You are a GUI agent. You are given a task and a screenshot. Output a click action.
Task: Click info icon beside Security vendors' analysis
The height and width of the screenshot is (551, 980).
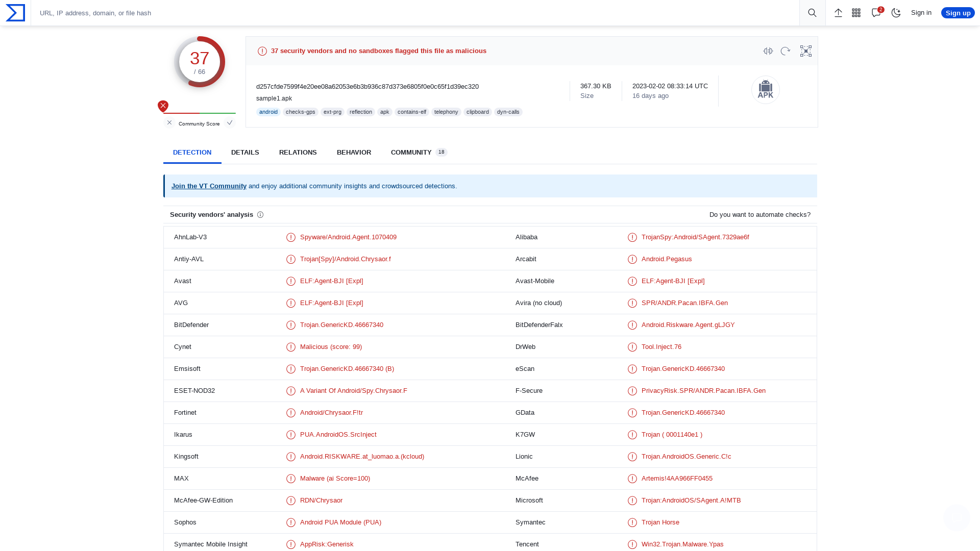(260, 215)
